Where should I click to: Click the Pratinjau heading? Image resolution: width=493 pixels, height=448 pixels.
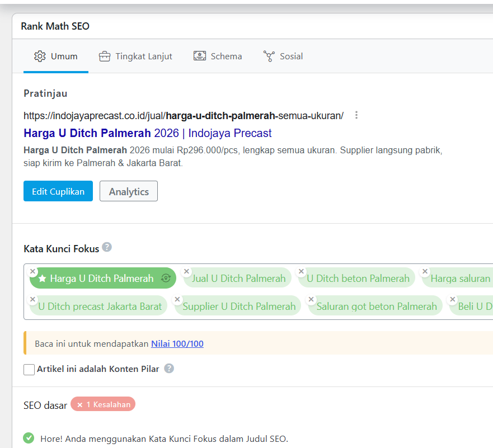tap(45, 93)
